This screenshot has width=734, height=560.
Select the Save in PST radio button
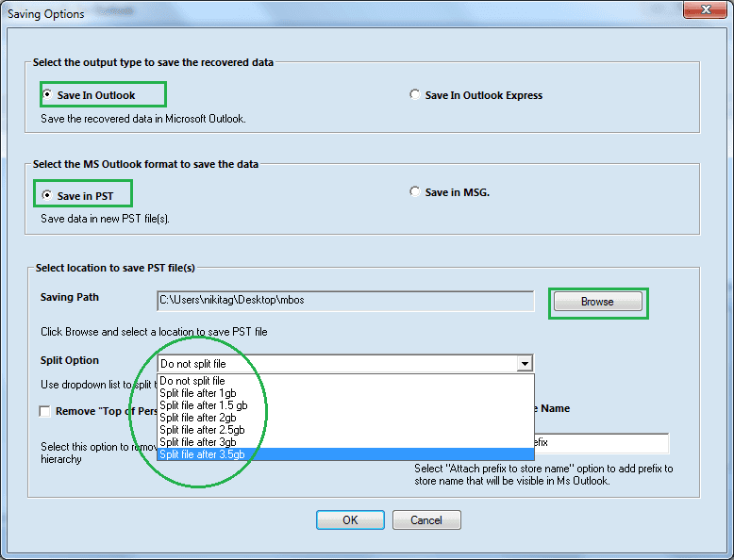(x=47, y=195)
